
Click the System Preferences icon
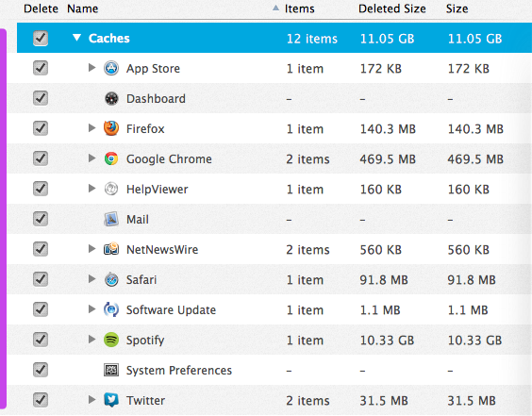(111, 370)
